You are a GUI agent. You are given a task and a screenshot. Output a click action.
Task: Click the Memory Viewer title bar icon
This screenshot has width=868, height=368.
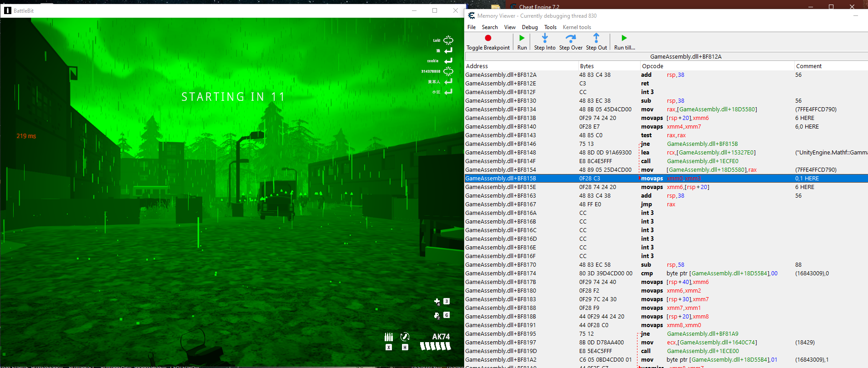(472, 15)
